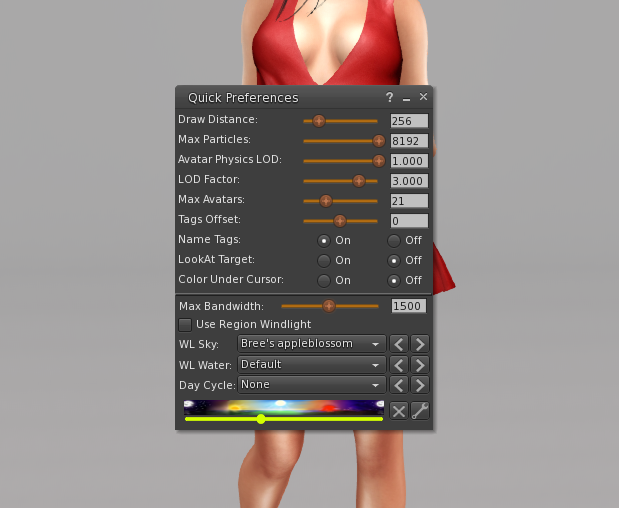This screenshot has height=508, width=619.
Task: Open the WL Water dropdown
Action: coord(311,365)
